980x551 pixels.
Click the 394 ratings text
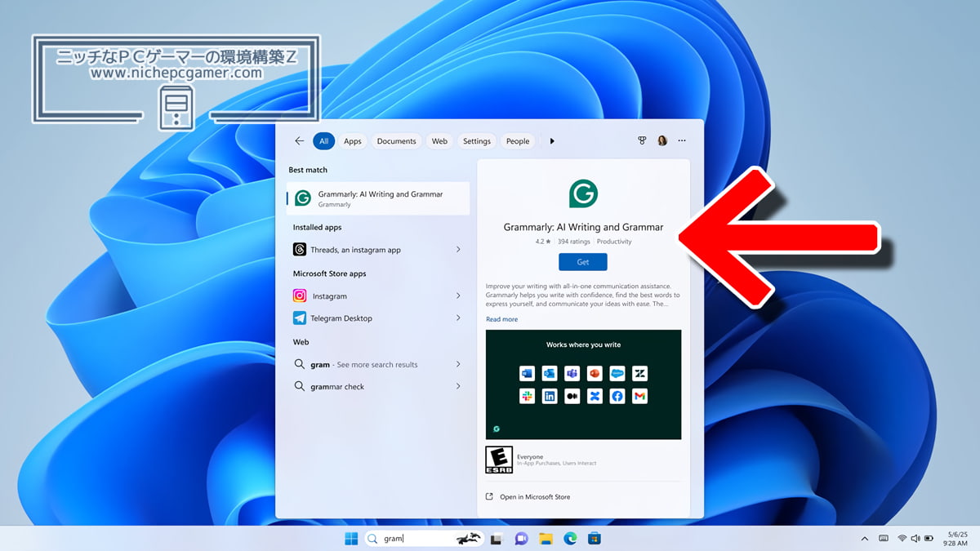pos(572,242)
